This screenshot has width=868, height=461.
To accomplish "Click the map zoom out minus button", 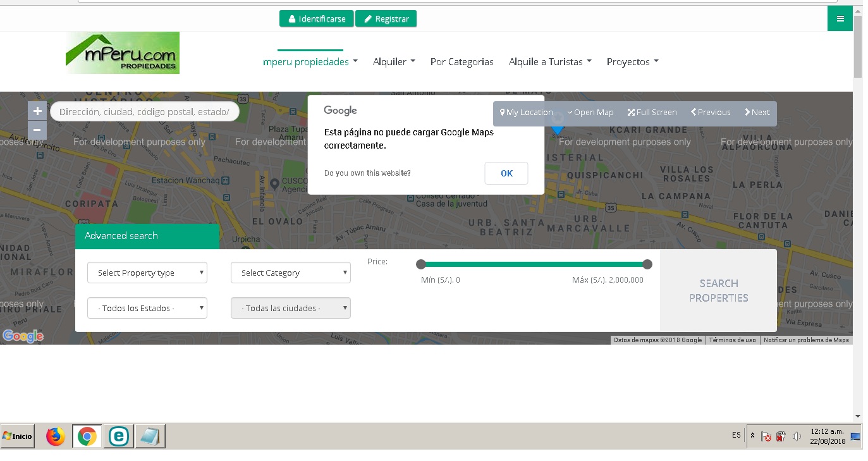I will click(x=37, y=130).
